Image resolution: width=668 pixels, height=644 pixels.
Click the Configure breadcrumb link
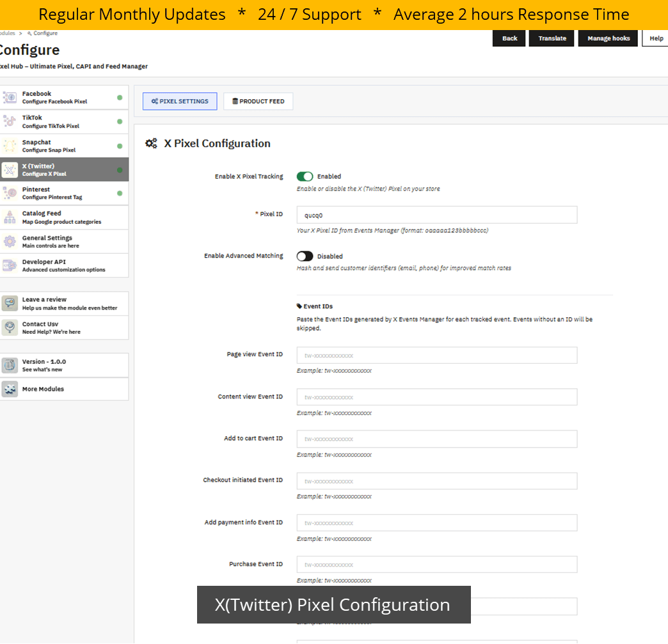pos(45,33)
